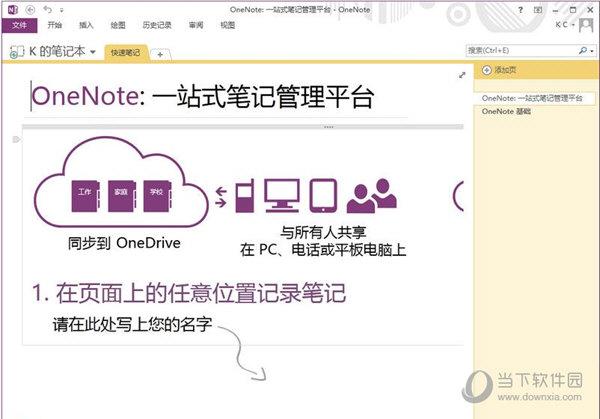The width and height of the screenshot is (600, 419).
Task: Click the purple phone icon
Action: 245,195
